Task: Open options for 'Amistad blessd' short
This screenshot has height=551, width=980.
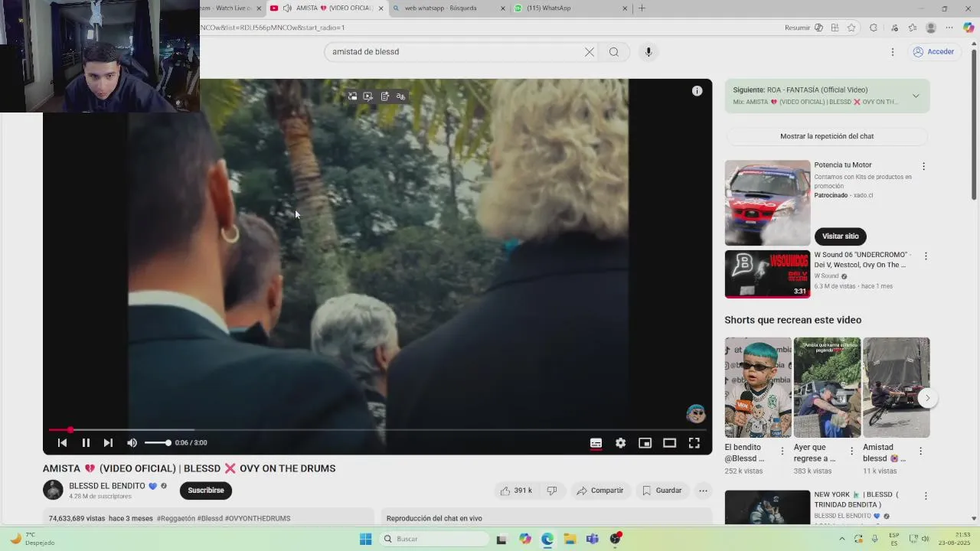Action: (920, 452)
